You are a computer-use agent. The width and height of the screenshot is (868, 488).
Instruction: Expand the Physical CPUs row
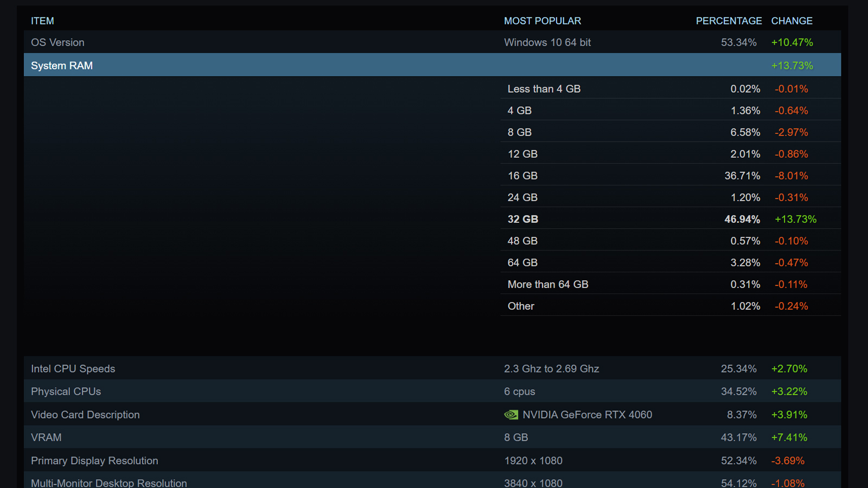click(x=432, y=391)
